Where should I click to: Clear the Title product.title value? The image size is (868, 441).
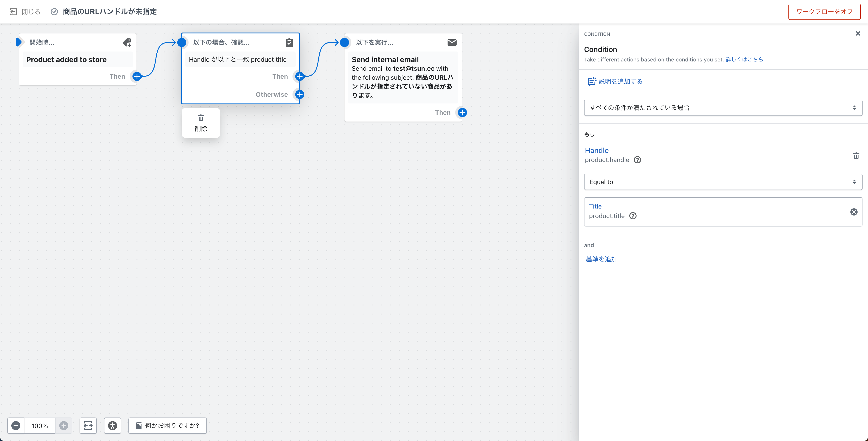pyautogui.click(x=854, y=212)
